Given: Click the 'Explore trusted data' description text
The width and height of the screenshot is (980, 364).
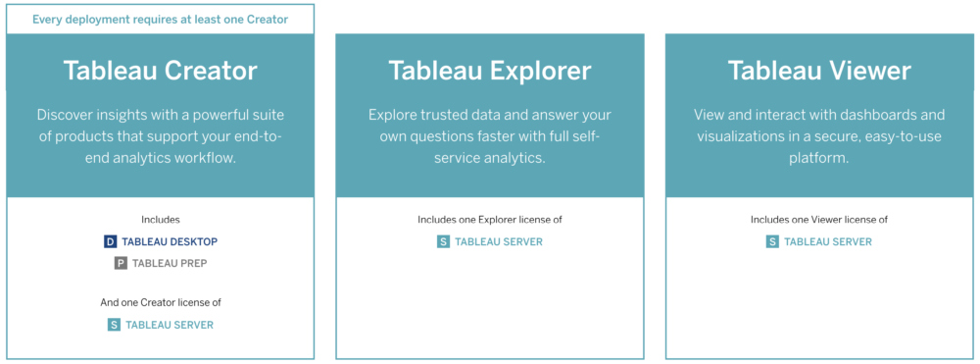Looking at the screenshot, I should point(490,136).
